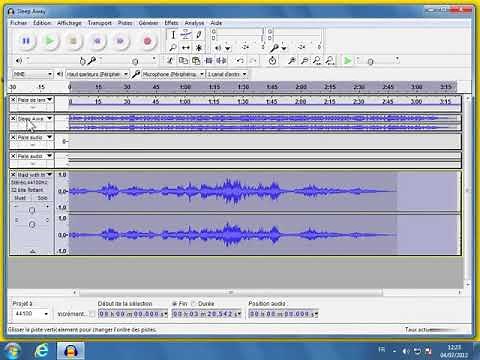The width and height of the screenshot is (480, 360).
Task: Click the Undo arrow icon
Action: point(240,61)
